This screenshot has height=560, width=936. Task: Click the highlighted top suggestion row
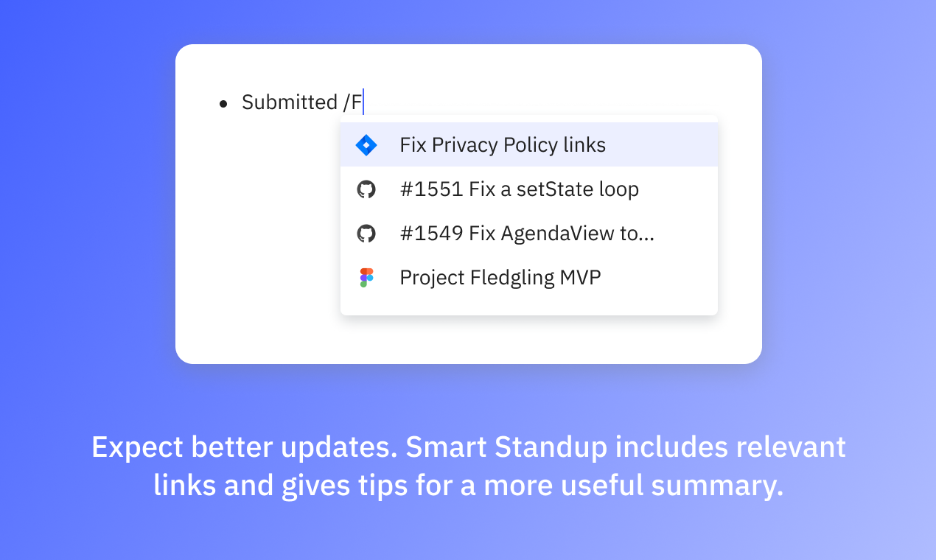point(528,144)
